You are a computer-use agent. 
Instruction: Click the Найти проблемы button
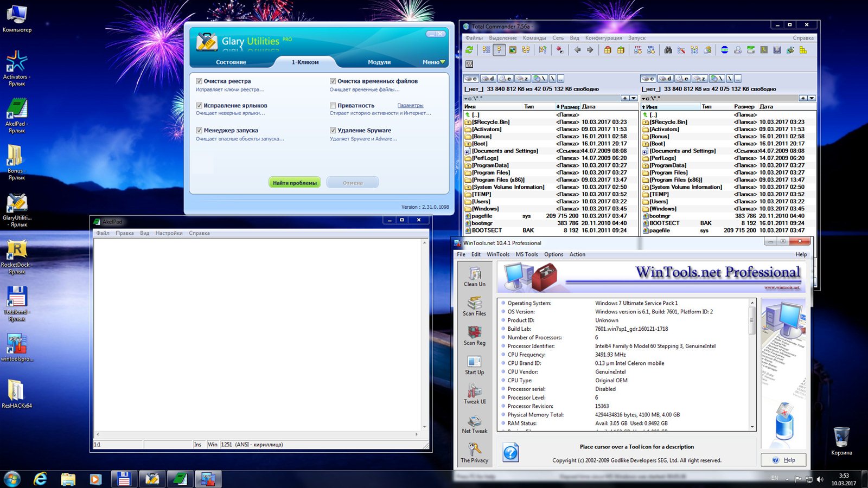pos(295,183)
